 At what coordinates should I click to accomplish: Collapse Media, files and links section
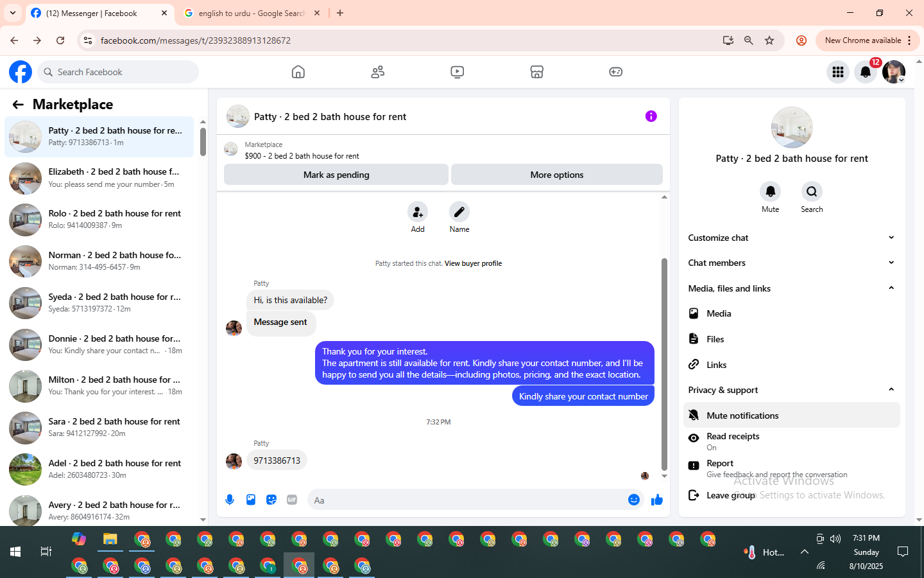pos(791,288)
